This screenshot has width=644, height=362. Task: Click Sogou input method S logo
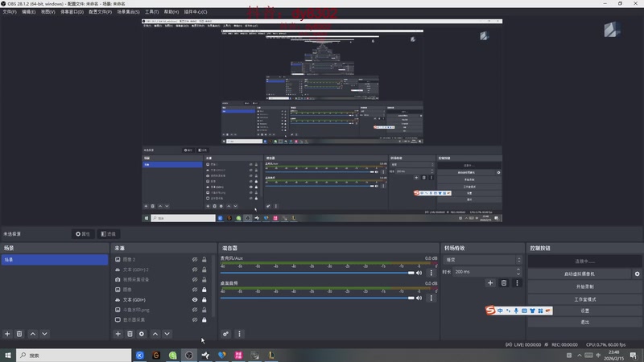[x=490, y=311]
